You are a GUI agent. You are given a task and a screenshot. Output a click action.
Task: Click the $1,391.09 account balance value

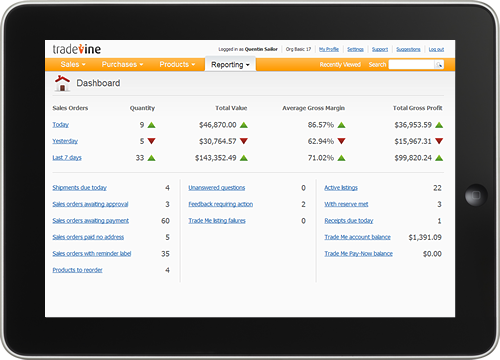tap(425, 237)
